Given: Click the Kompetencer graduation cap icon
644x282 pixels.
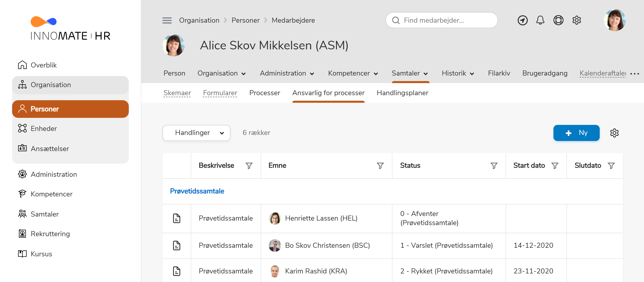Looking at the screenshot, I should click(x=22, y=194).
